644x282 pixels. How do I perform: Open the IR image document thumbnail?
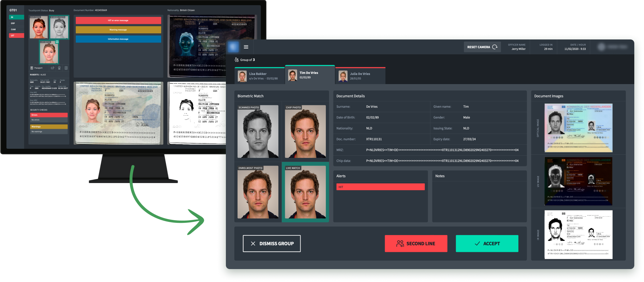(x=578, y=234)
